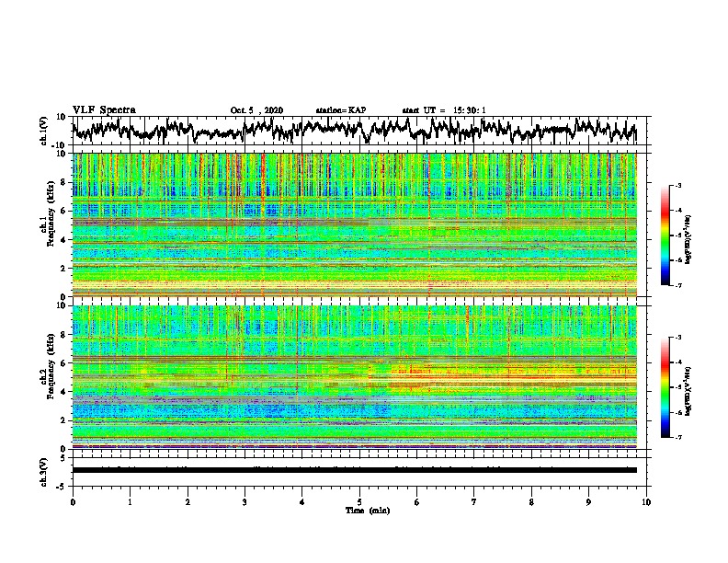Click the "-5" tick label on the ch.3 axis

[61, 487]
